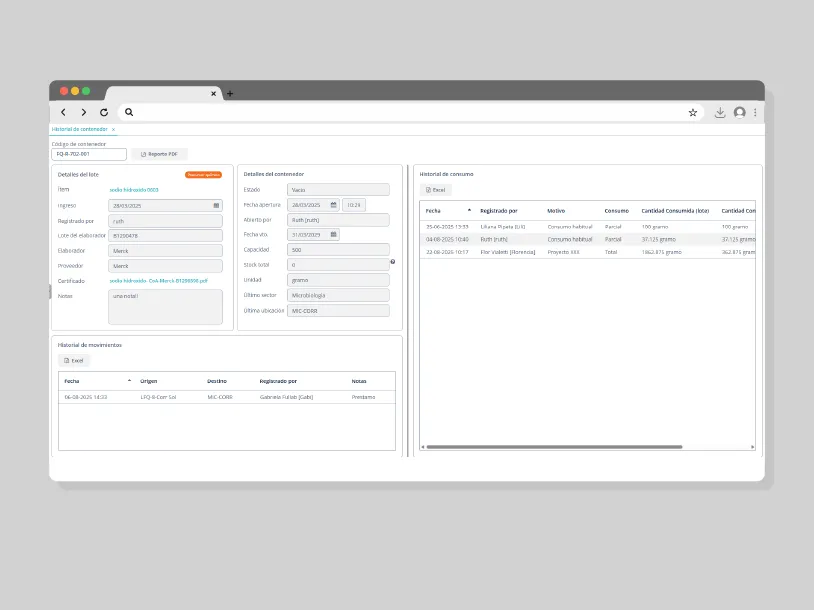The image size is (814, 610).
Task: Select the Historial de contenedor tab
Action: click(79, 129)
